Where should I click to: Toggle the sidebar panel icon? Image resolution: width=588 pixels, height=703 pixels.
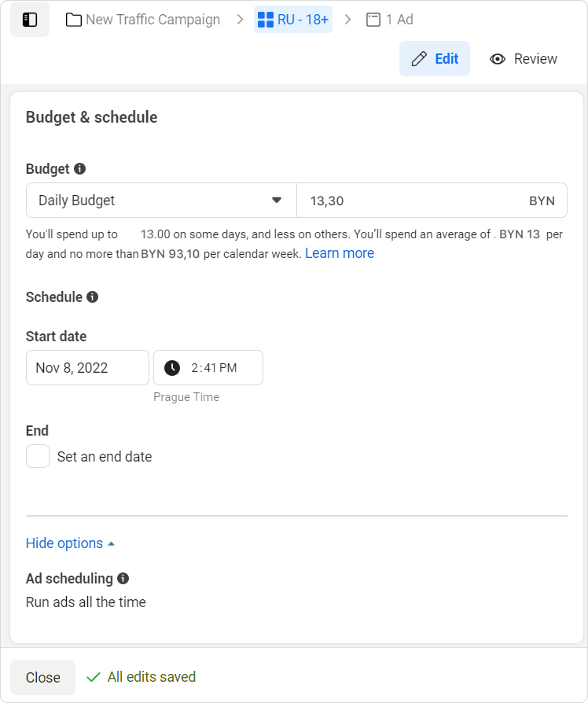(x=30, y=20)
